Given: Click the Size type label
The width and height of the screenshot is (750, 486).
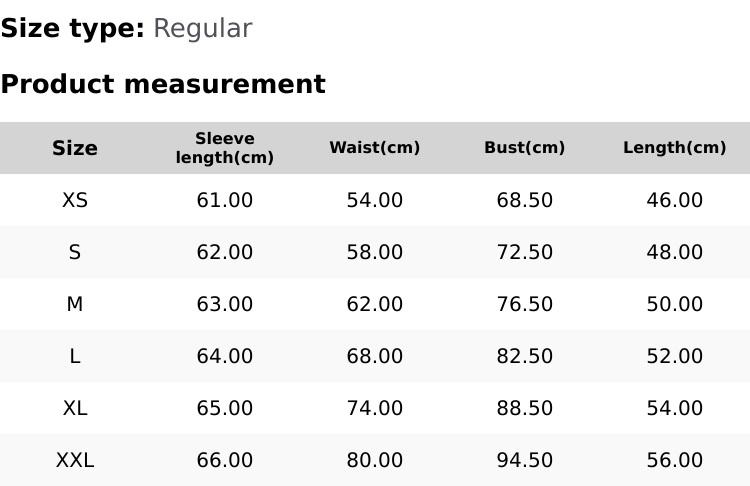Looking at the screenshot, I should click(x=72, y=29).
